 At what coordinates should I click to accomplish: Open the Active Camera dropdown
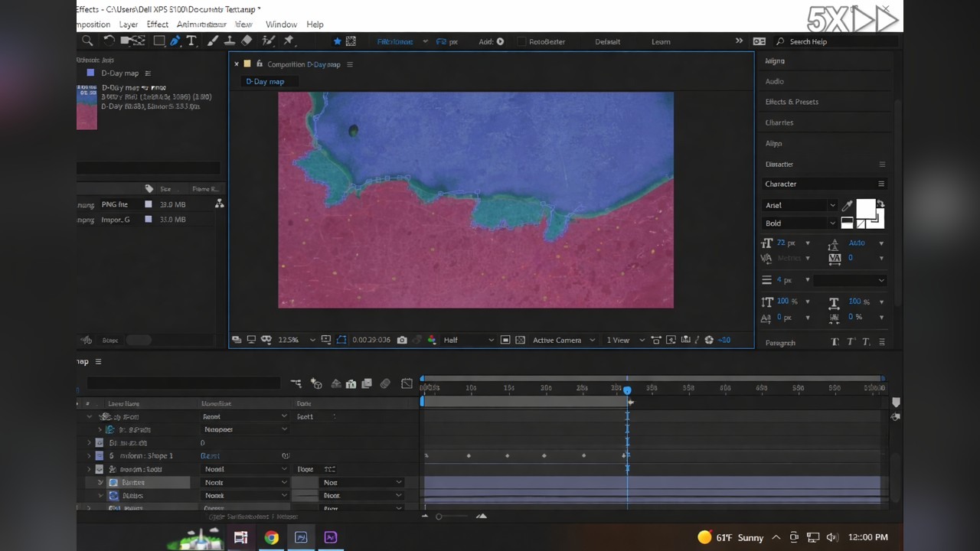click(x=564, y=340)
